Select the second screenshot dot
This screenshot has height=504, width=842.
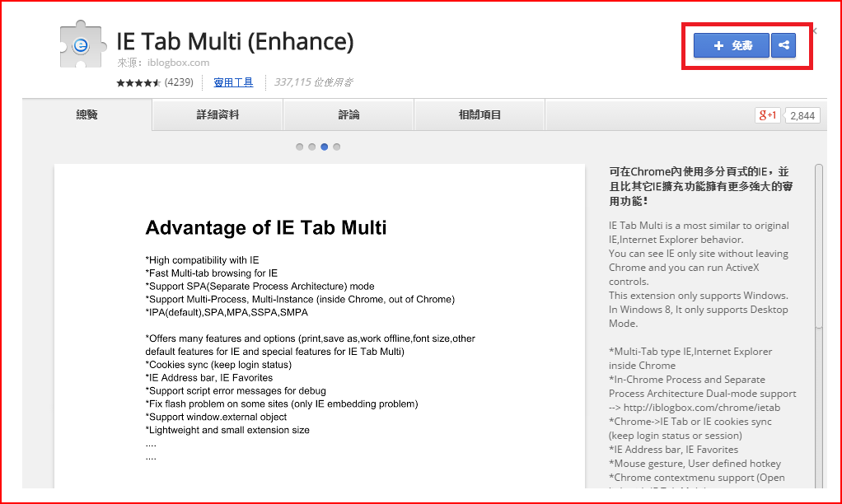click(312, 147)
